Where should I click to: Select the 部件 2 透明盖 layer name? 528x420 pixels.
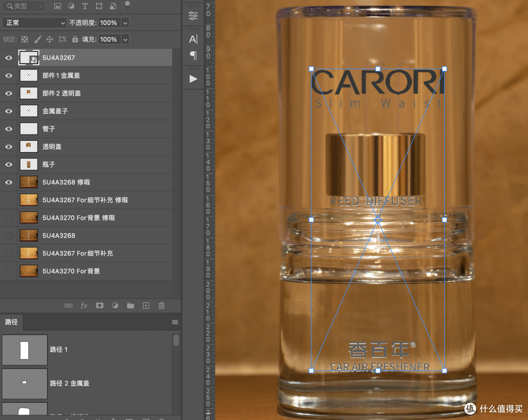tap(62, 93)
